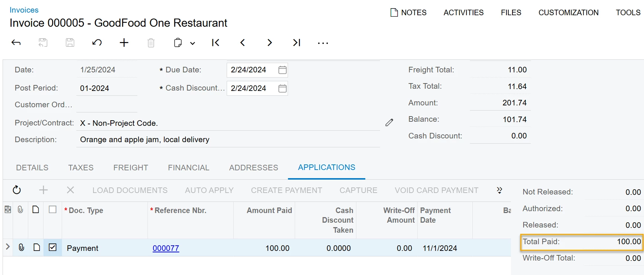The height and width of the screenshot is (275, 644).
Task: Uncheck the Payment row checkbox
Action: click(53, 247)
